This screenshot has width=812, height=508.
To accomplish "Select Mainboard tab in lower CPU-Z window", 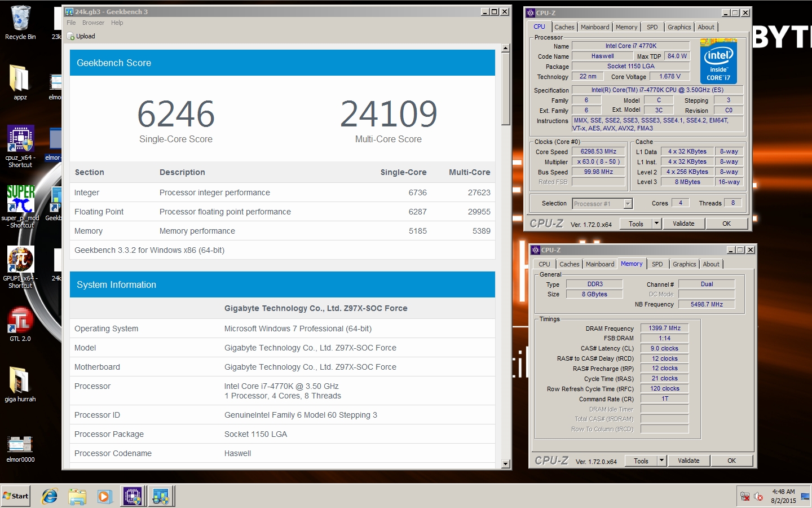I will click(x=600, y=264).
